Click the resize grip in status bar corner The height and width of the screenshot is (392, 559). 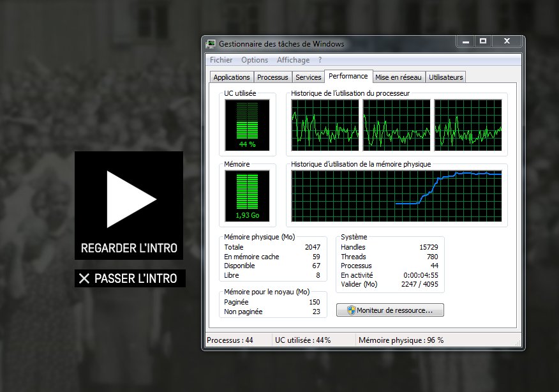518,343
